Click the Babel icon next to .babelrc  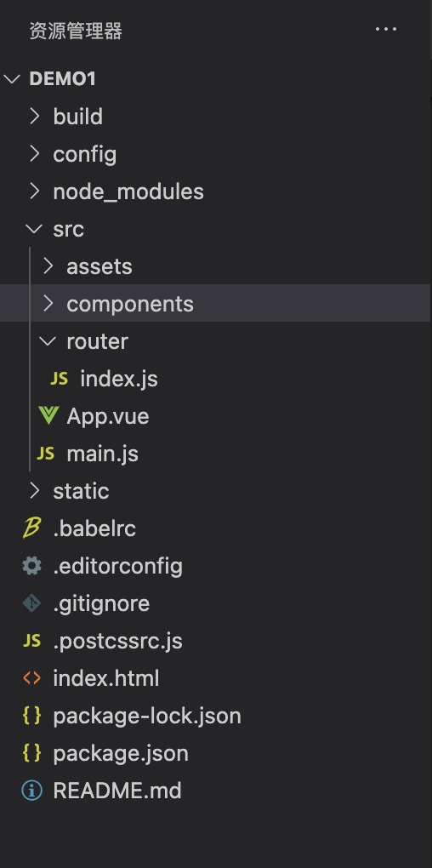(31, 528)
